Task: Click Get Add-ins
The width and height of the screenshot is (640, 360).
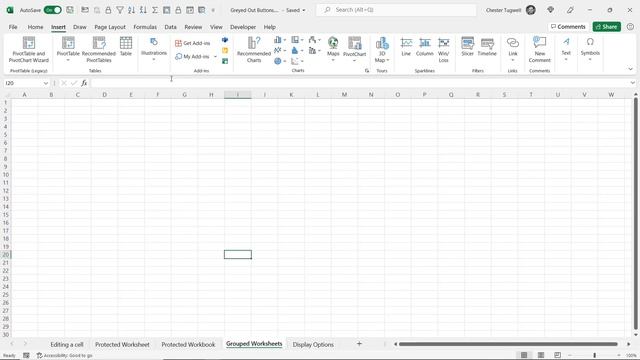Action: click(193, 43)
